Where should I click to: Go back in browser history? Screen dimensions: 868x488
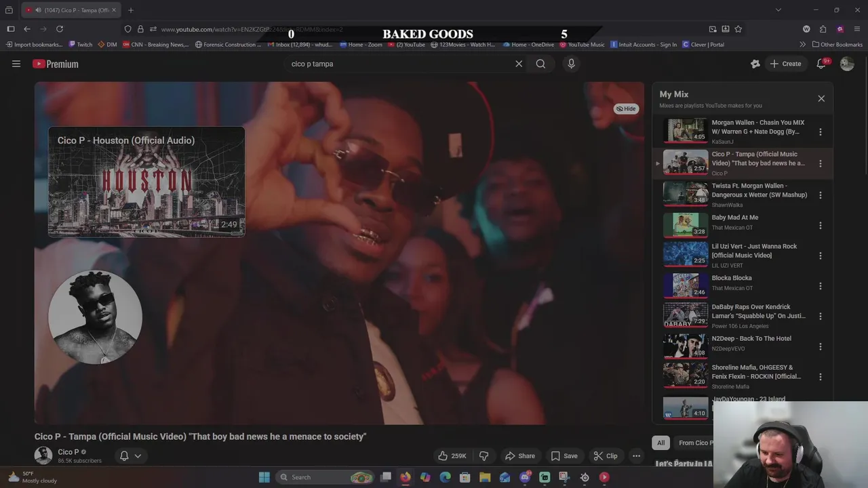point(27,29)
